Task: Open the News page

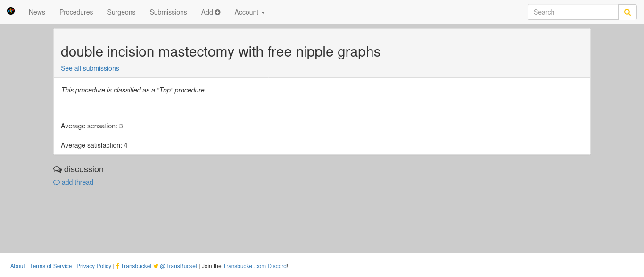Action: 37,12
